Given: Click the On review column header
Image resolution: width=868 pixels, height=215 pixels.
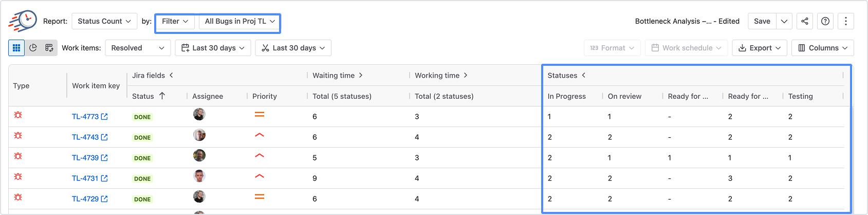Looking at the screenshot, I should (624, 96).
